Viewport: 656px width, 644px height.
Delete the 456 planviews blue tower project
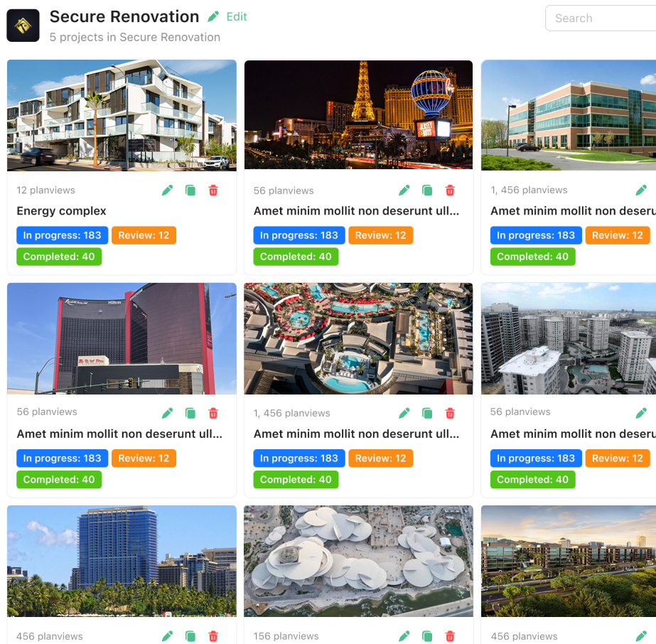tap(213, 636)
